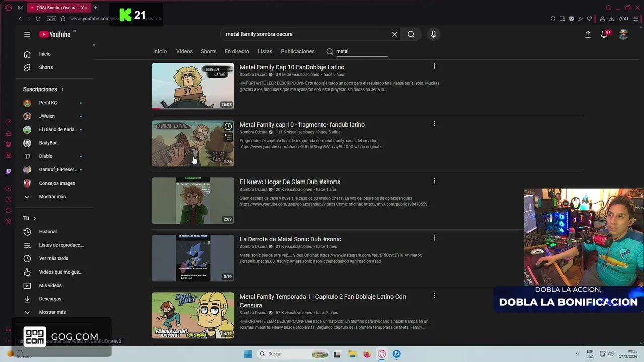The width and height of the screenshot is (644, 362).
Task: Add page to bookmarks heart icon
Action: 590,19
